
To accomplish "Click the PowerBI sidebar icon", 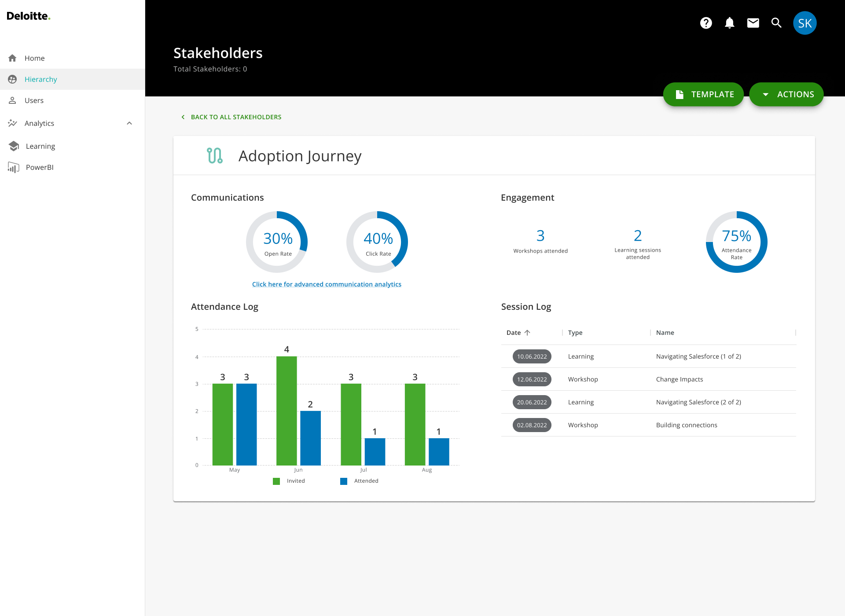I will (x=13, y=167).
